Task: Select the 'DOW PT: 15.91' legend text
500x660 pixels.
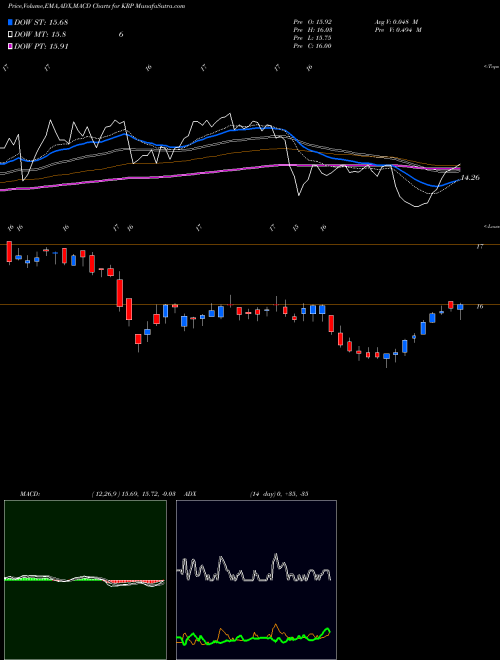Action: click(41, 46)
